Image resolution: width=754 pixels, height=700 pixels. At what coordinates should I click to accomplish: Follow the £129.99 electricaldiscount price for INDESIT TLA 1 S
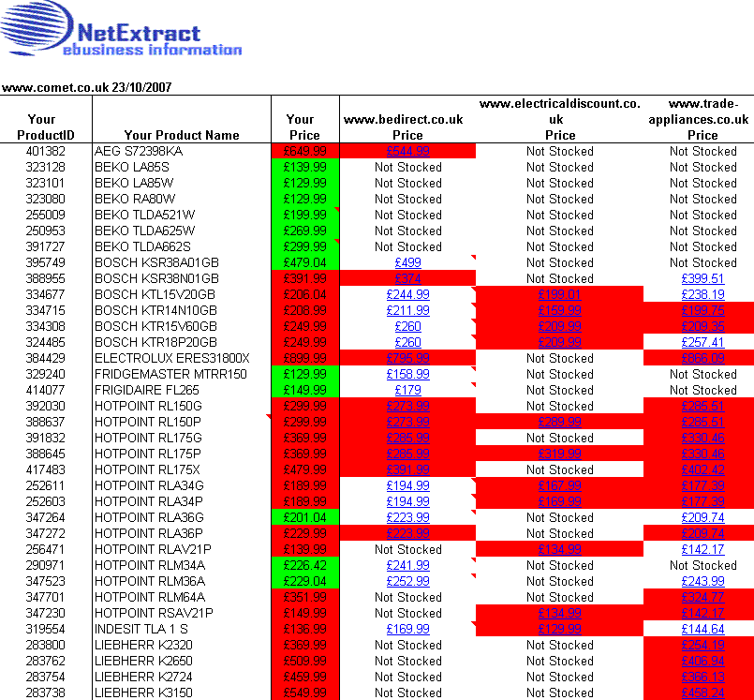tap(560, 629)
